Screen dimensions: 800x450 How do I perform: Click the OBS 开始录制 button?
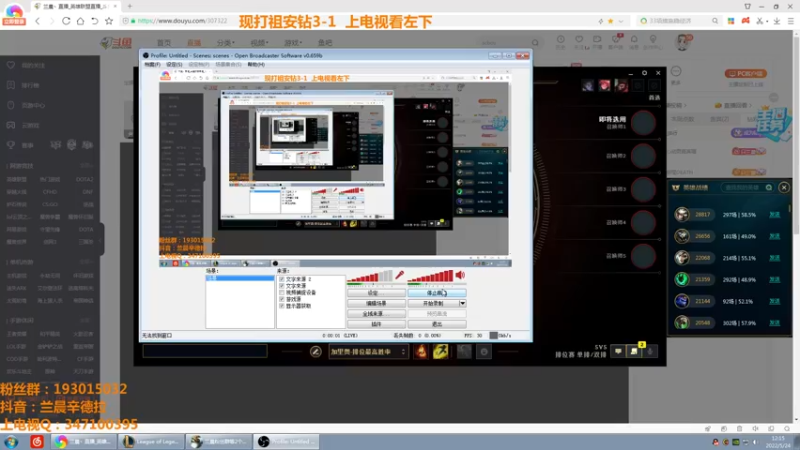coord(433,304)
